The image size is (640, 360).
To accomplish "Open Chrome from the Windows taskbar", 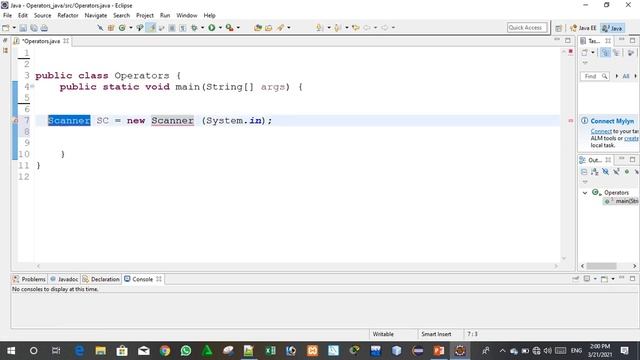I will [x=165, y=350].
